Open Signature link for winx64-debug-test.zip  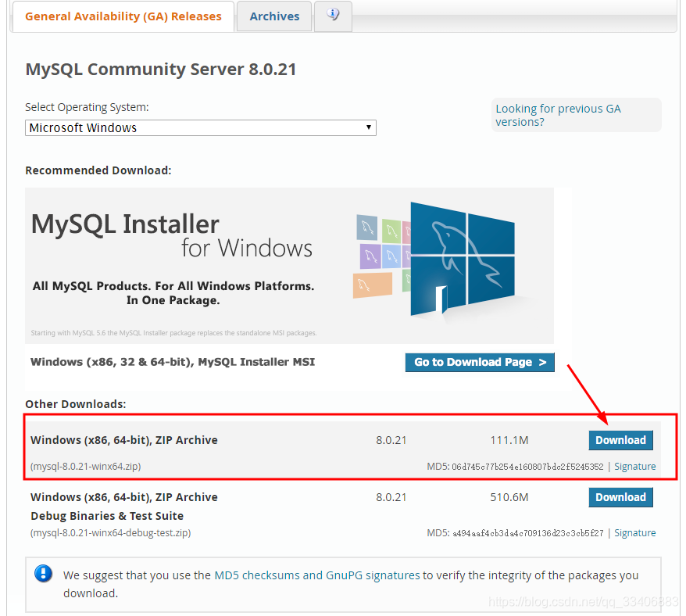(634, 533)
